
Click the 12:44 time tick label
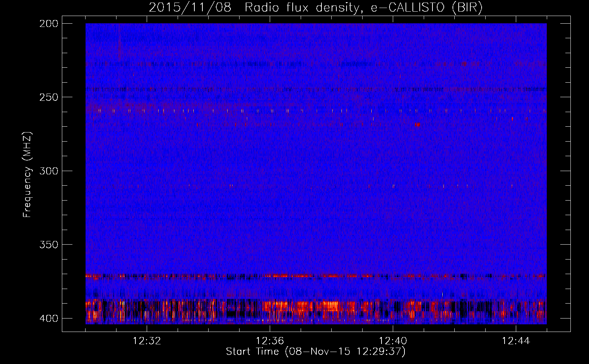(516, 341)
